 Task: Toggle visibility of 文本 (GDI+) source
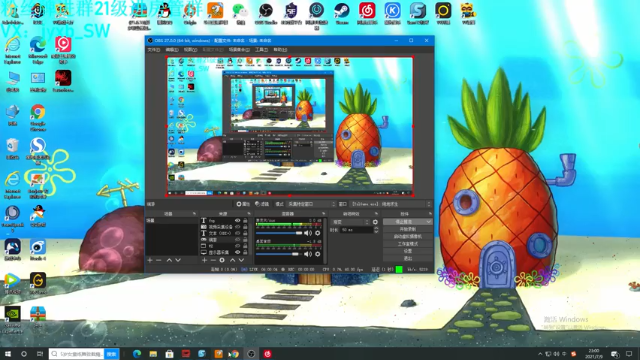point(238,233)
